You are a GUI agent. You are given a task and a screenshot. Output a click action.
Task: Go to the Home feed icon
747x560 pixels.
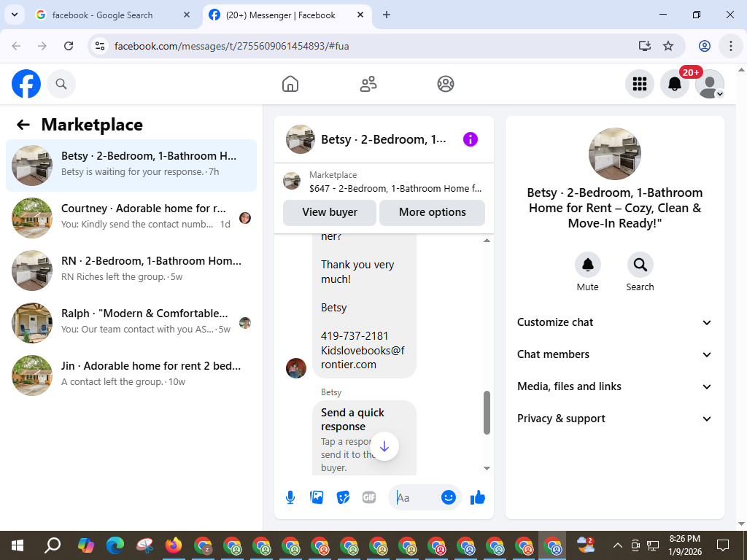coord(290,84)
